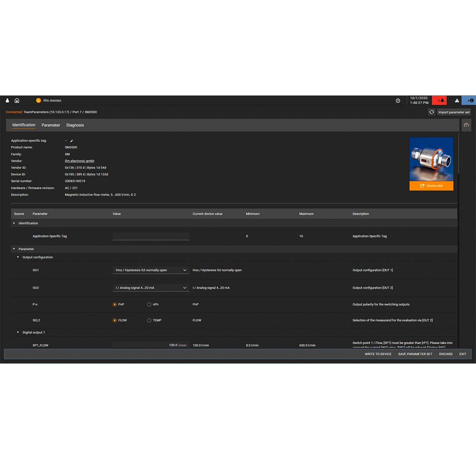
Task: Open the blue info messages badge
Action: coord(470,101)
